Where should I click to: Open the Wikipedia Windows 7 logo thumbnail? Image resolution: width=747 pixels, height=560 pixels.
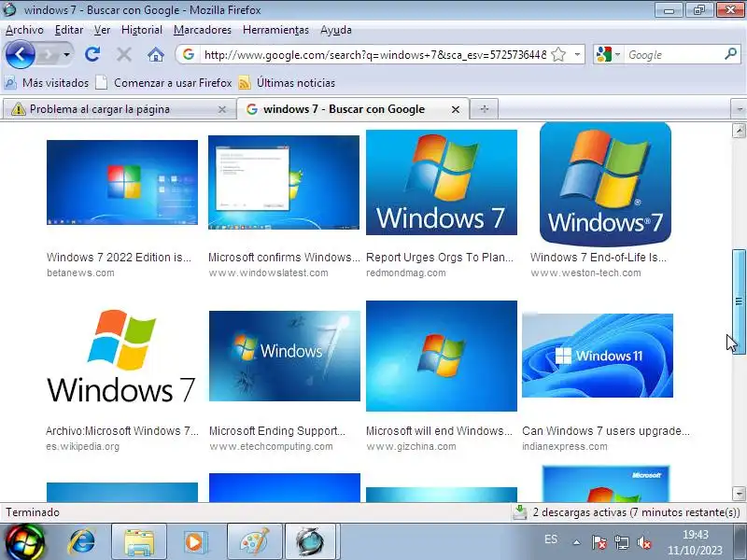[x=121, y=357]
